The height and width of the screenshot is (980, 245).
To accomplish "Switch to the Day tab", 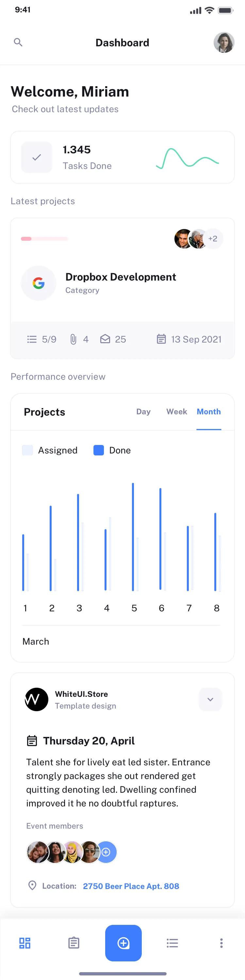I will point(144,412).
